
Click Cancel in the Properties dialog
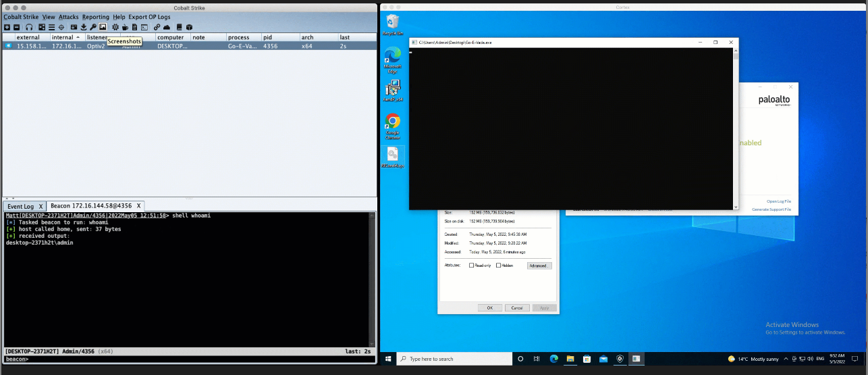[517, 307]
